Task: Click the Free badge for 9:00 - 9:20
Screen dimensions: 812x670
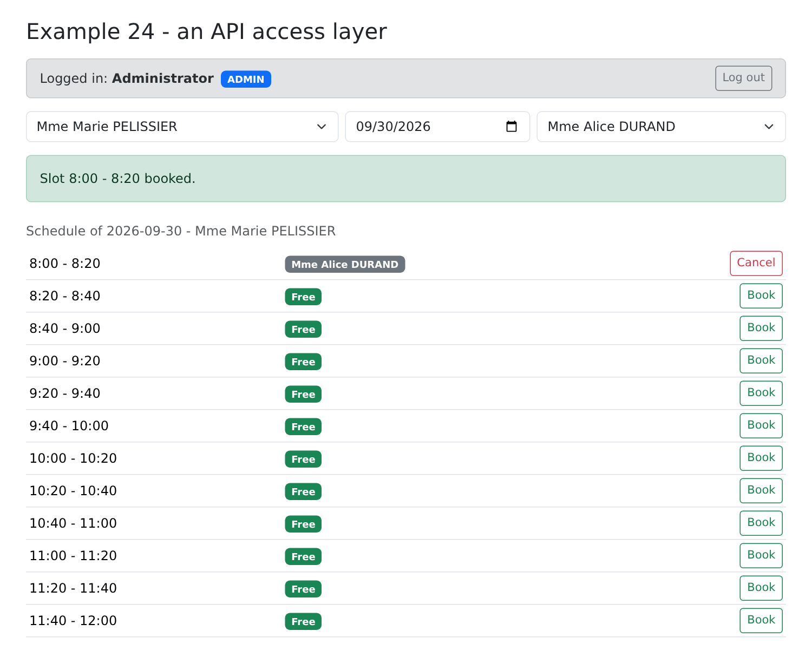Action: (x=303, y=362)
